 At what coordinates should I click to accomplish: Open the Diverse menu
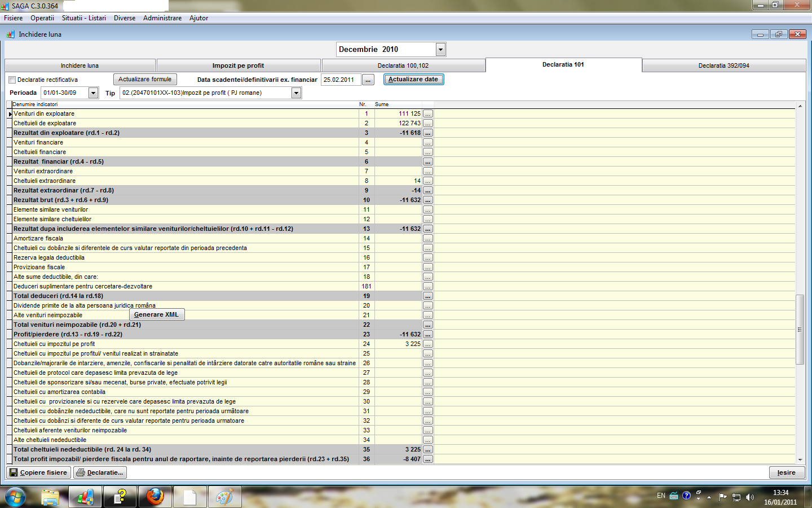pos(125,18)
